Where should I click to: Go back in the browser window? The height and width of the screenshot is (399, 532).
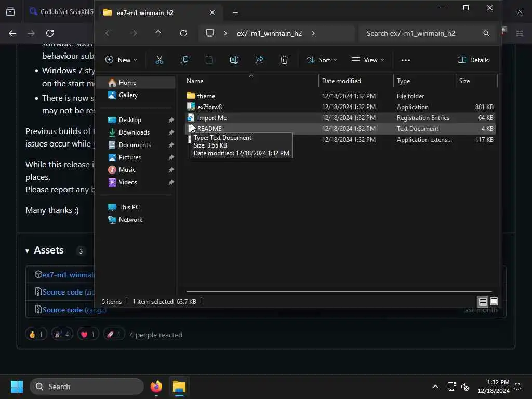click(12, 33)
